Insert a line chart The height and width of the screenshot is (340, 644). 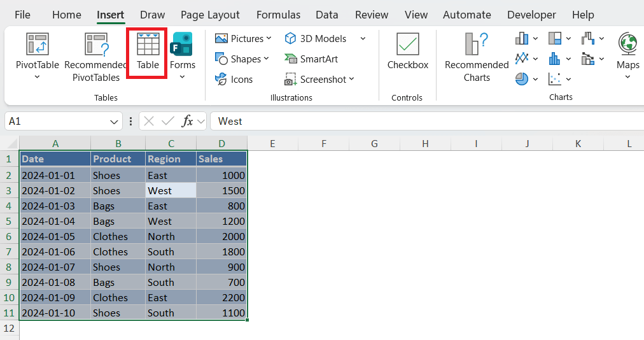pyautogui.click(x=522, y=59)
